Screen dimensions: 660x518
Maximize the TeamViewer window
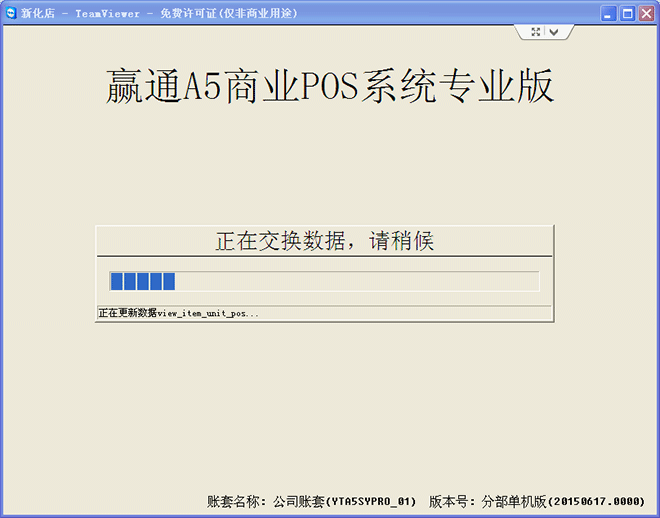627,13
